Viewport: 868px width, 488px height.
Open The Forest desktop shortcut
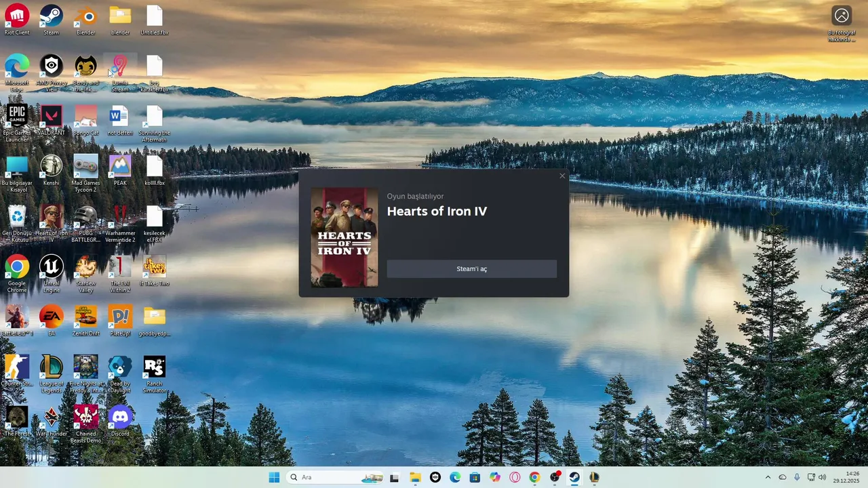pos(17,422)
